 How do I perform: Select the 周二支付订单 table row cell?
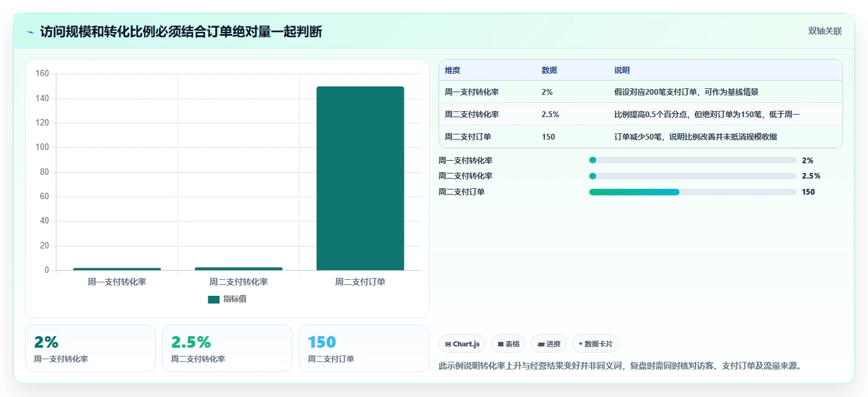tap(468, 137)
